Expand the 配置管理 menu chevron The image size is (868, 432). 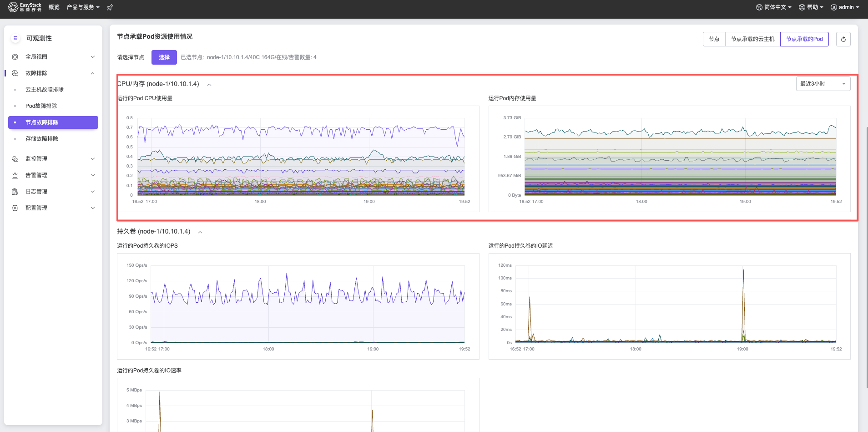pyautogui.click(x=93, y=208)
